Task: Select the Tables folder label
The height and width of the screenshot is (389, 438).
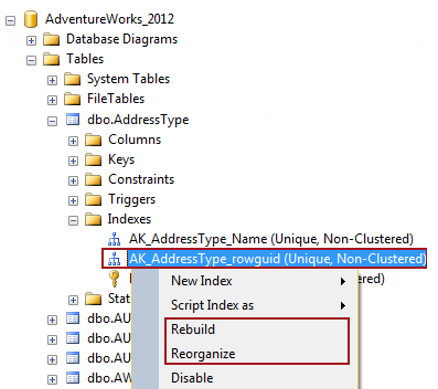Action: click(x=85, y=59)
